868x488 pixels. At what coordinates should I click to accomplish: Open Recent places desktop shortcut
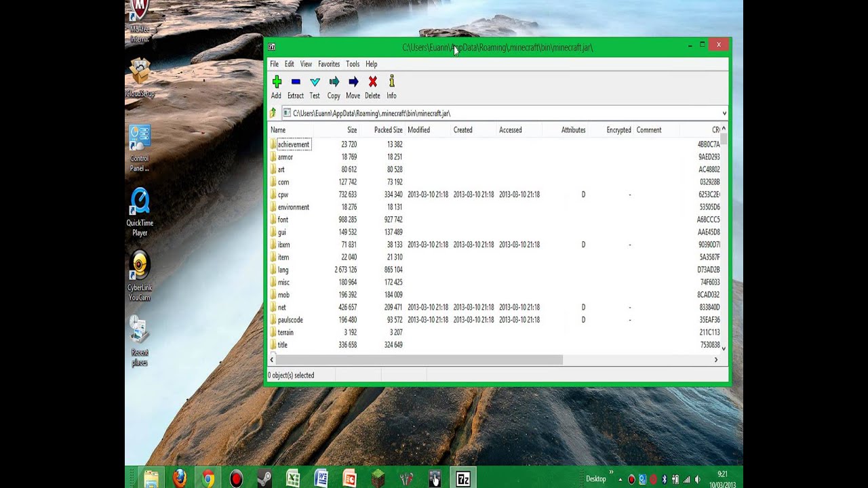coord(140,341)
